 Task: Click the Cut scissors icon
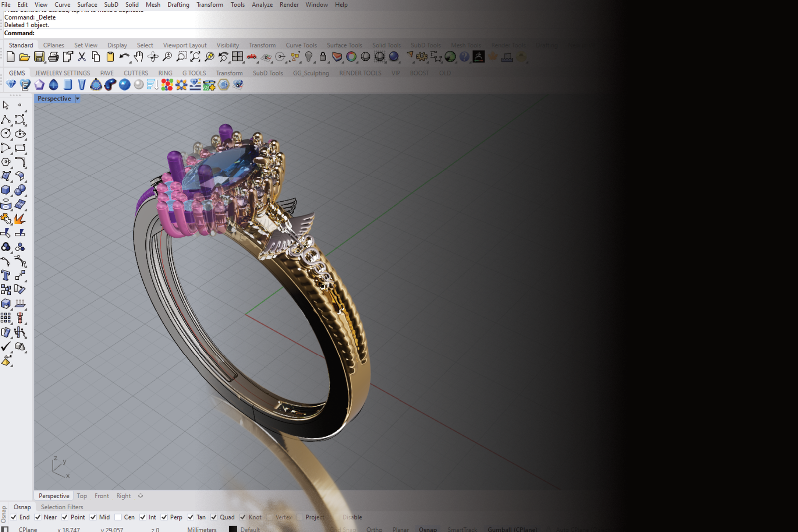coord(82,57)
